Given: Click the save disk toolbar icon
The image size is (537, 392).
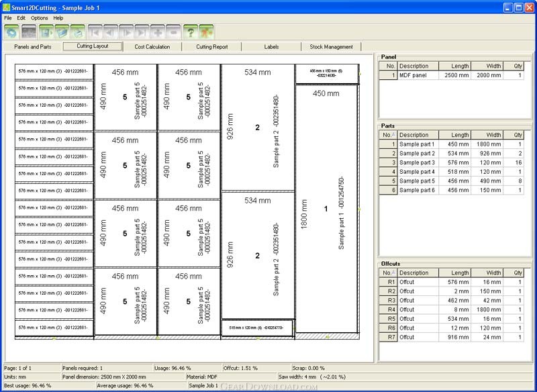Looking at the screenshot, I should pos(46,32).
